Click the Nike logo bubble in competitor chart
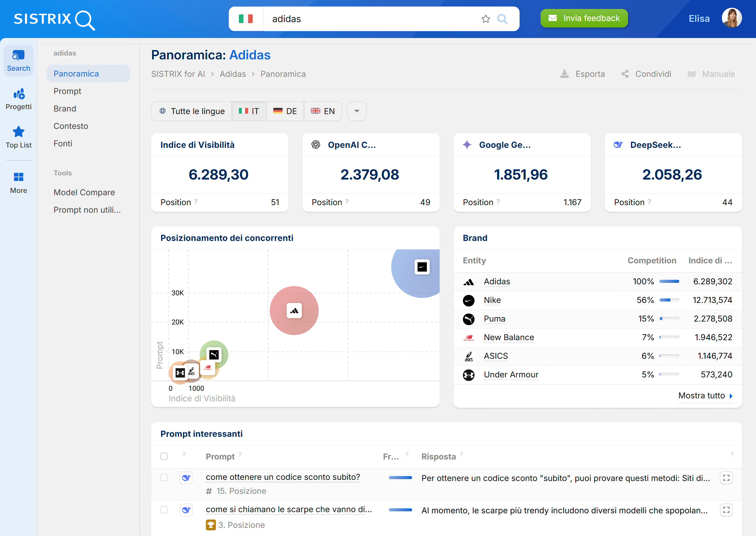 pos(422,267)
